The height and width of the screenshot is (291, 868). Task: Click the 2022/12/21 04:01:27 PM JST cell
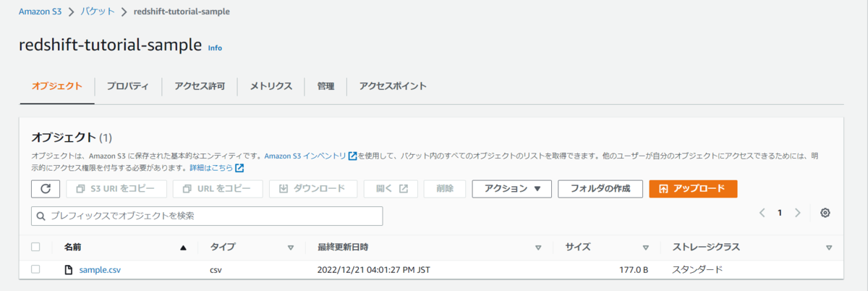[x=374, y=270]
